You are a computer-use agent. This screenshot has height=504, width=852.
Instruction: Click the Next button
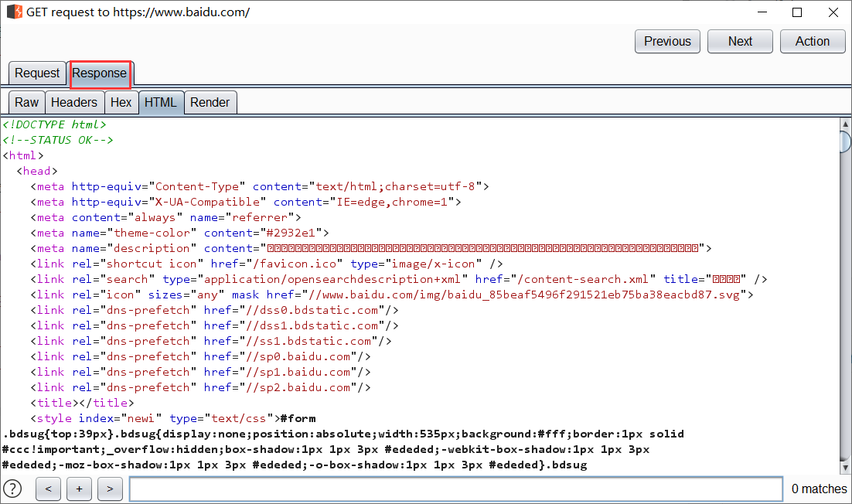740,41
